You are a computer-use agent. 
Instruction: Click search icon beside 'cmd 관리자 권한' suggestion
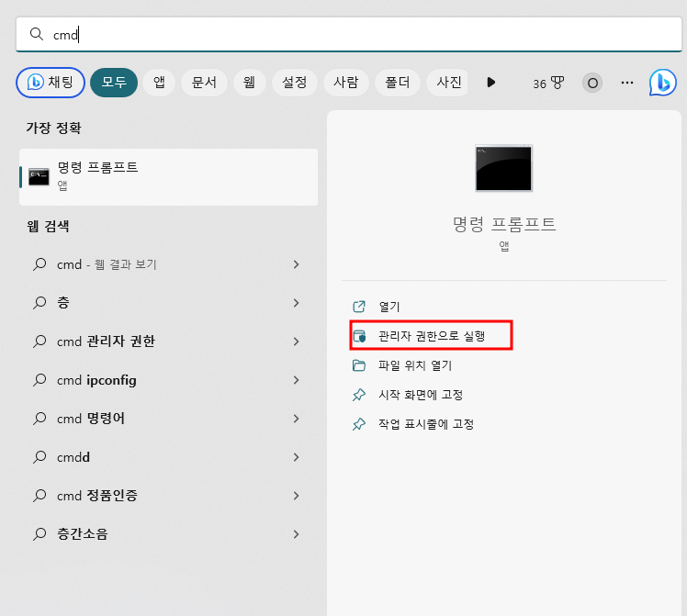coord(39,342)
